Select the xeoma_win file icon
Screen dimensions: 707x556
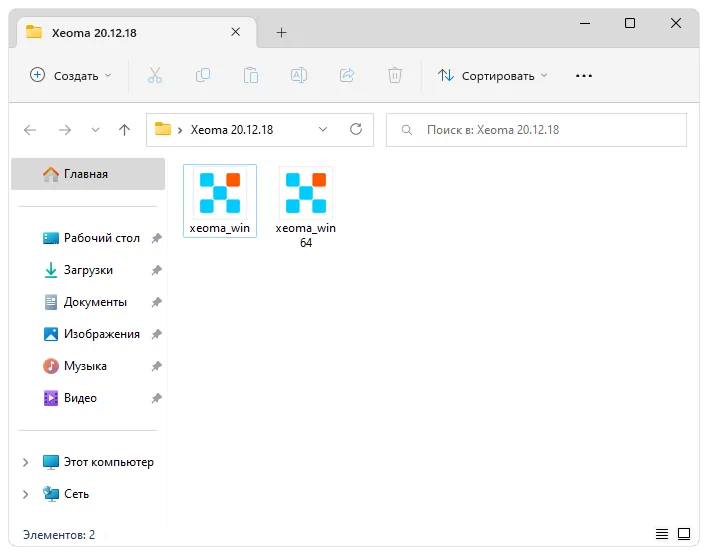click(220, 201)
